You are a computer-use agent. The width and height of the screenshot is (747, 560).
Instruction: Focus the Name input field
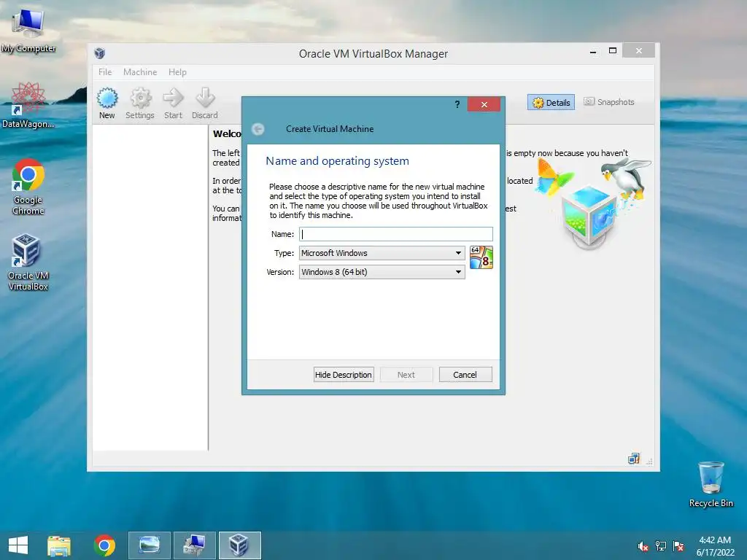point(396,234)
